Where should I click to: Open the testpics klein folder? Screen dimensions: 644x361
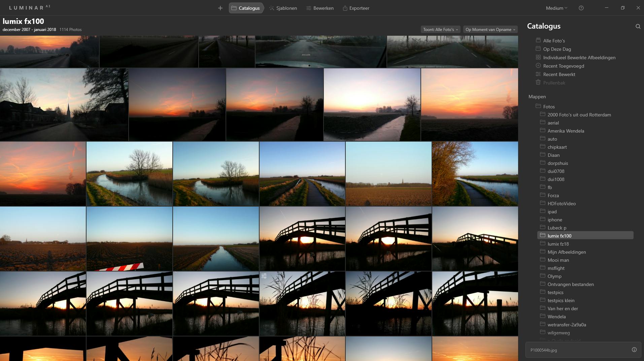click(561, 300)
